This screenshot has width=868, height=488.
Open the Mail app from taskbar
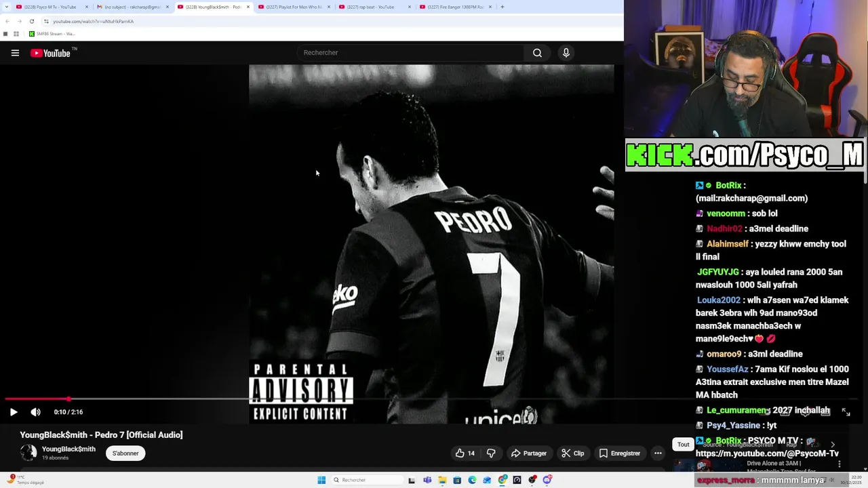tap(487, 480)
